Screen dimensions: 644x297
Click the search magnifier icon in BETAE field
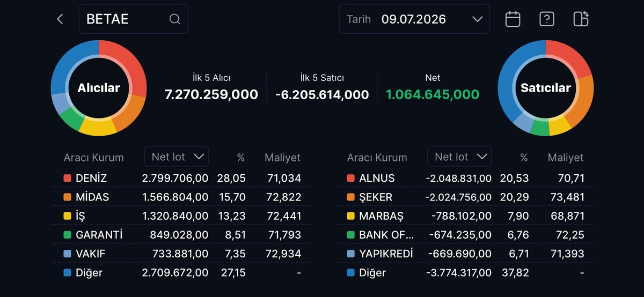click(174, 19)
